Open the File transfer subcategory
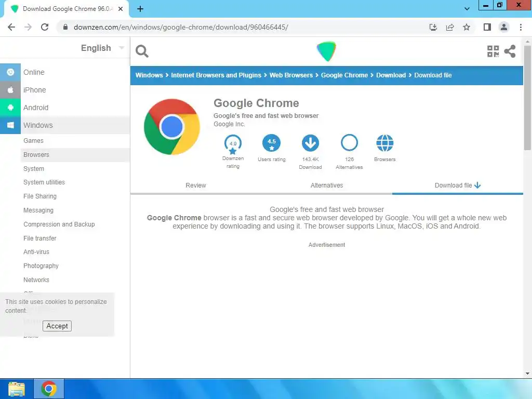This screenshot has height=399, width=532. pyautogui.click(x=39, y=238)
